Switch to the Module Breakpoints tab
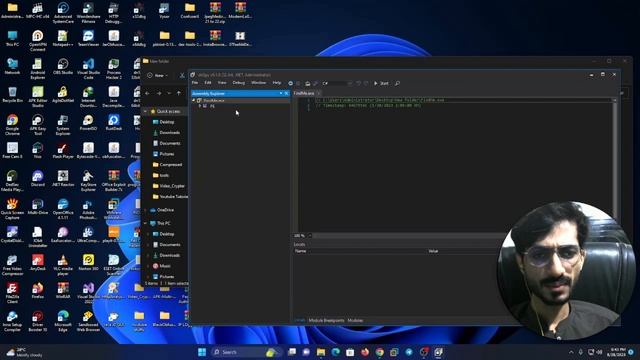 [x=326, y=320]
